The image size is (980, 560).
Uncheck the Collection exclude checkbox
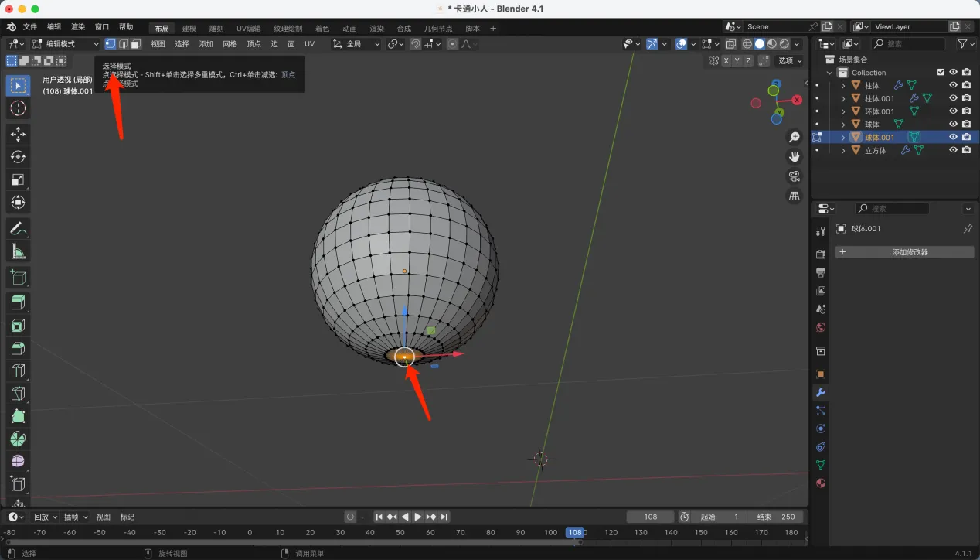pos(941,72)
